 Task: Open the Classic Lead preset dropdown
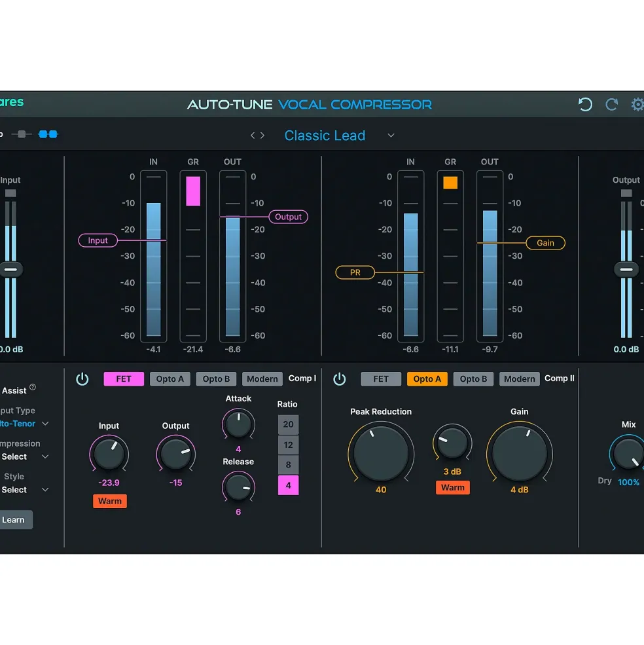tap(391, 136)
